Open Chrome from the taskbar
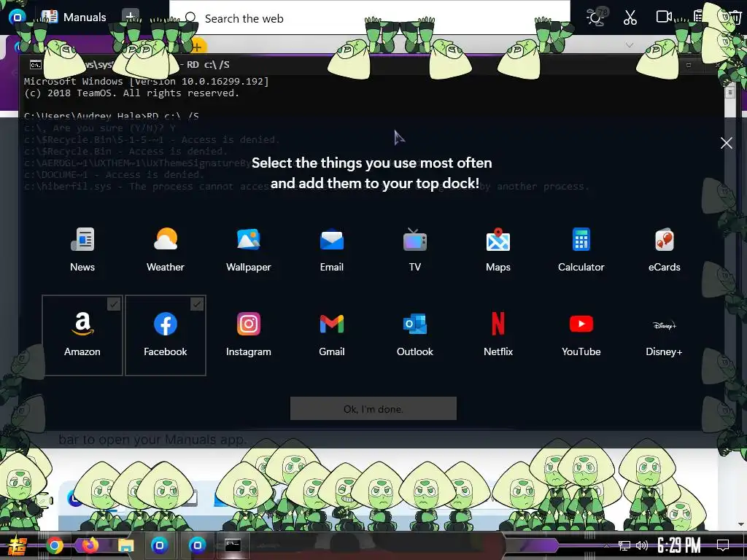This screenshot has height=560, width=747. pos(54,545)
